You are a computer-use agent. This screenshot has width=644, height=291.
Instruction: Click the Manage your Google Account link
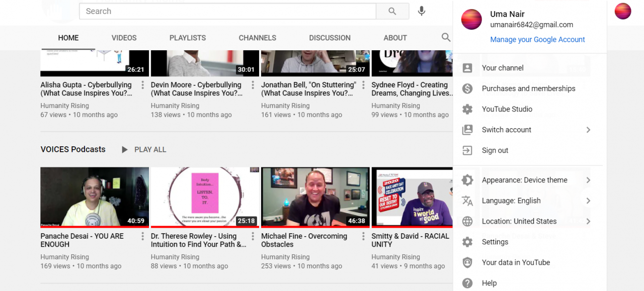click(537, 39)
